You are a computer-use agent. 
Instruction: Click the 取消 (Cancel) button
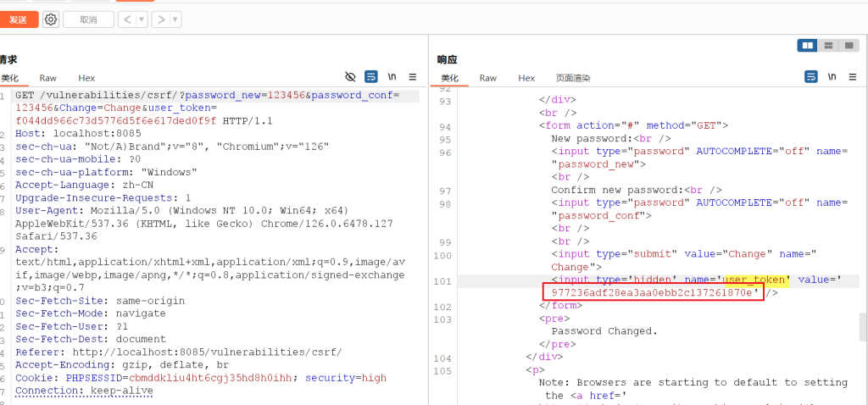86,19
